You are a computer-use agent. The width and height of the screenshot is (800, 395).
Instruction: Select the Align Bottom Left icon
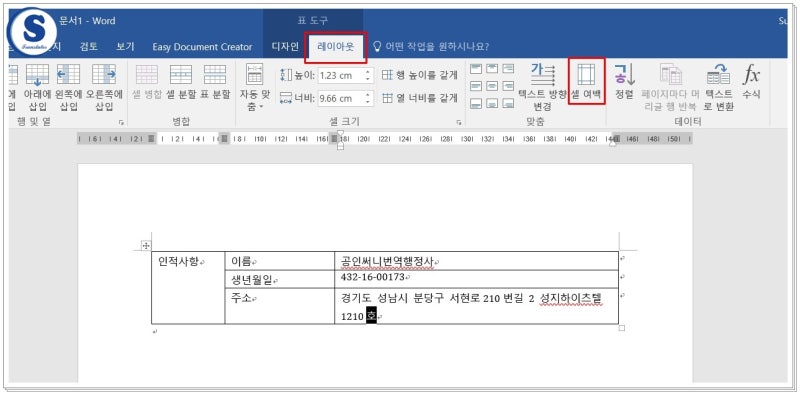pos(476,103)
